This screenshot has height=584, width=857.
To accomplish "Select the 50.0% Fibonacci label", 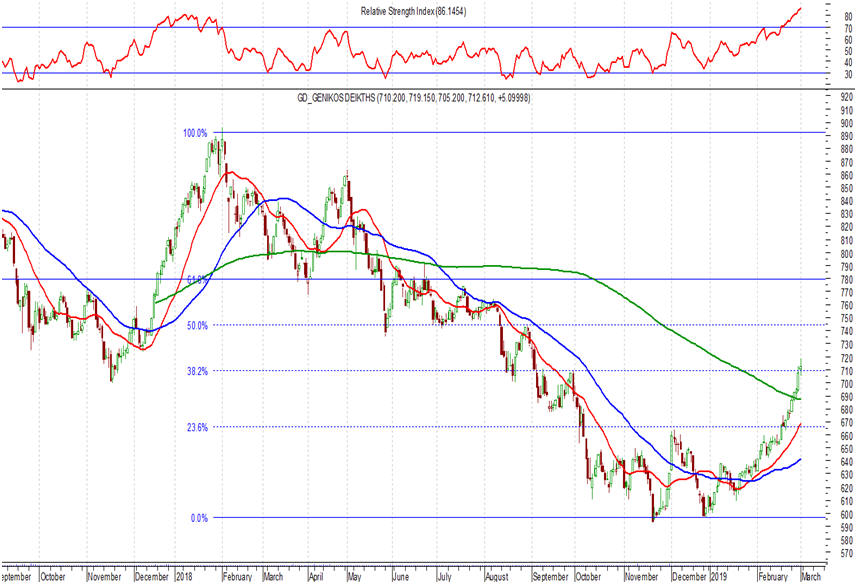I will click(x=197, y=326).
